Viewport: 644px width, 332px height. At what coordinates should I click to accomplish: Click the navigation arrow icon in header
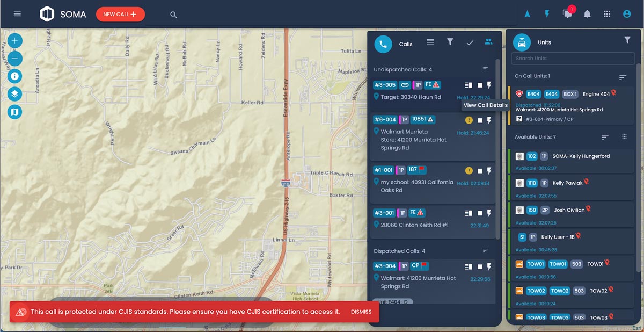coord(528,14)
